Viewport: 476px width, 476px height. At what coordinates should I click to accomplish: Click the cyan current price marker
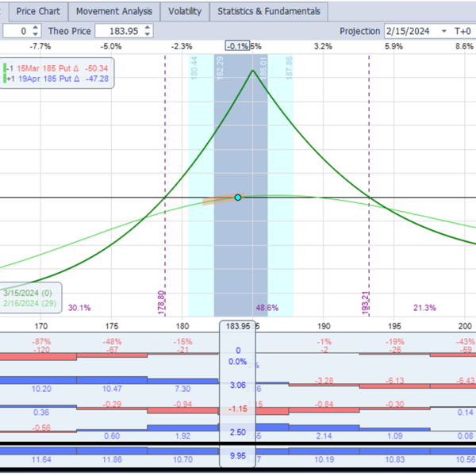click(x=238, y=197)
